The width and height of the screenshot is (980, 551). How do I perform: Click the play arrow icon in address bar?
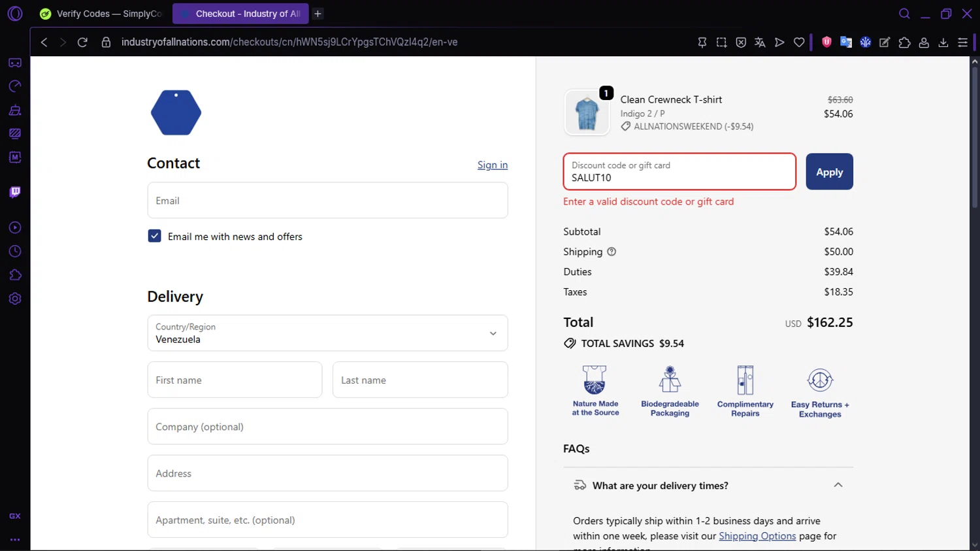click(x=779, y=42)
